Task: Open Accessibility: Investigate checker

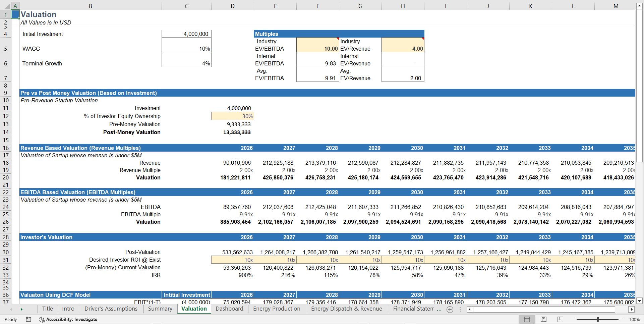Action: pyautogui.click(x=68, y=319)
